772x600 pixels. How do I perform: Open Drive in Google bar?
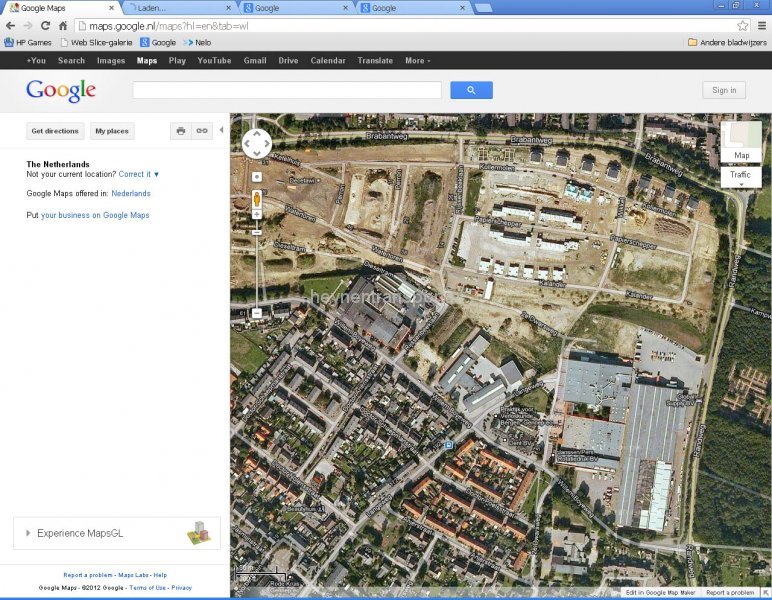pos(288,61)
